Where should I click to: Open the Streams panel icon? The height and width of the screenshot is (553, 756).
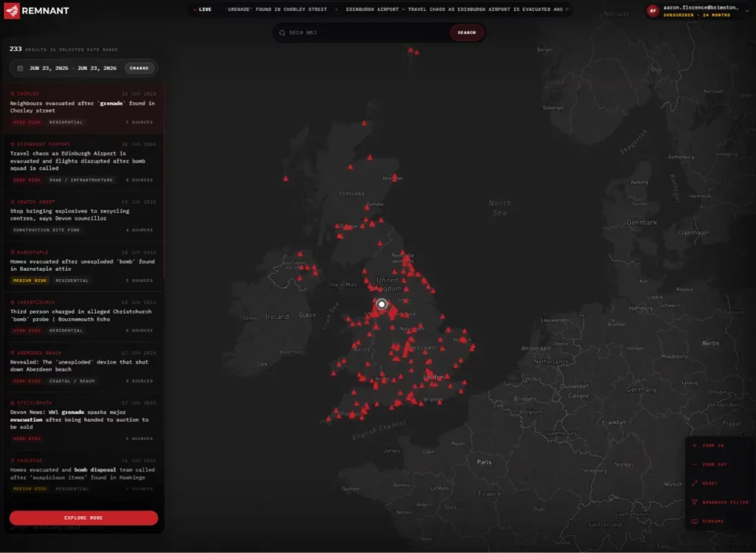(x=694, y=521)
